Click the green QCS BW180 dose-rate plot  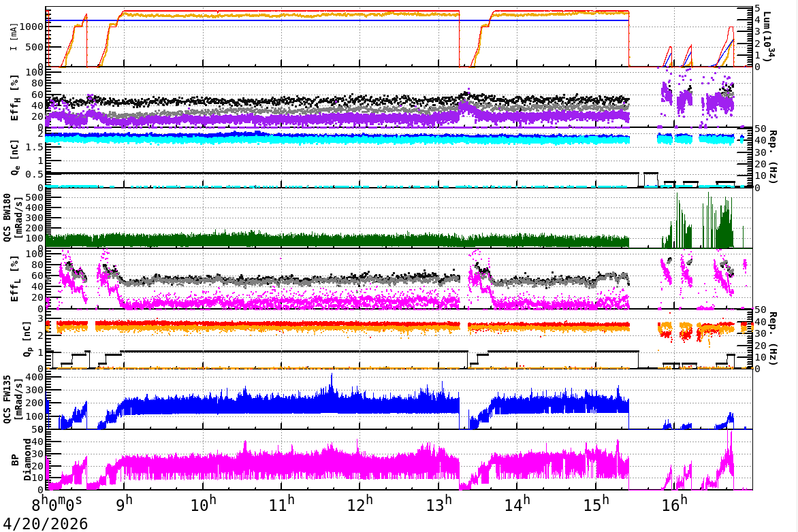pyautogui.click(x=398, y=218)
